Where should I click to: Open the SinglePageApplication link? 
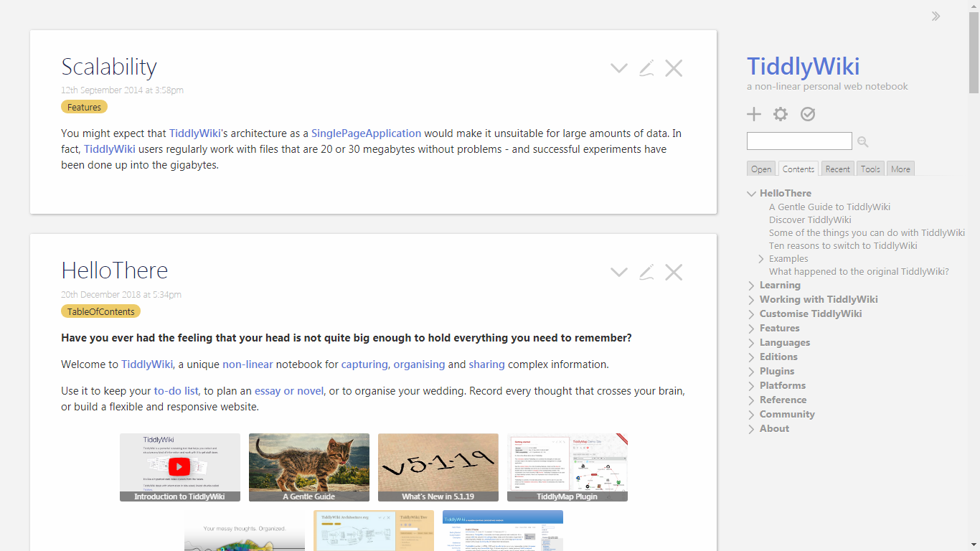[366, 133]
